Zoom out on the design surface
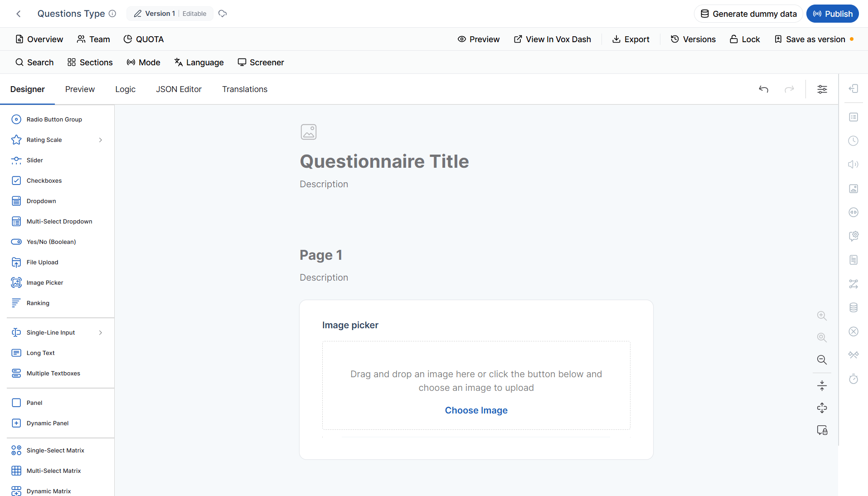Screen dimensions: 868x496 click(822, 360)
